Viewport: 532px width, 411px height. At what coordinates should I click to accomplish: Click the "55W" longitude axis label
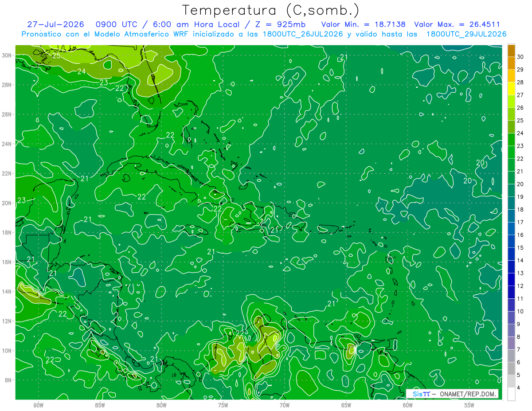[x=469, y=405]
